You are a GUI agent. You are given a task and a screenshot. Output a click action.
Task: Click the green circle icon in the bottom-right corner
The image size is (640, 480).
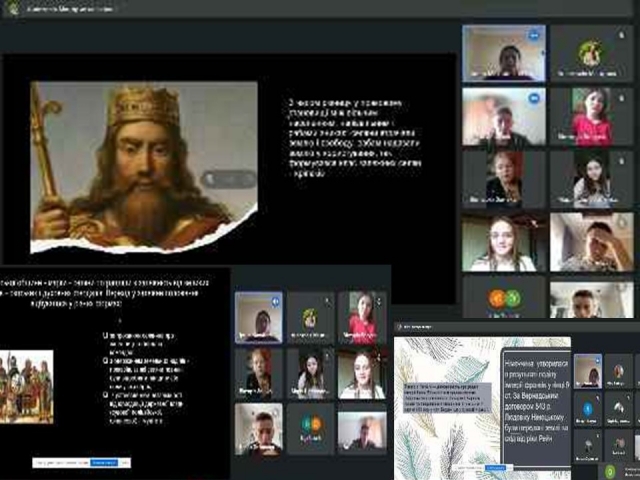click(610, 472)
